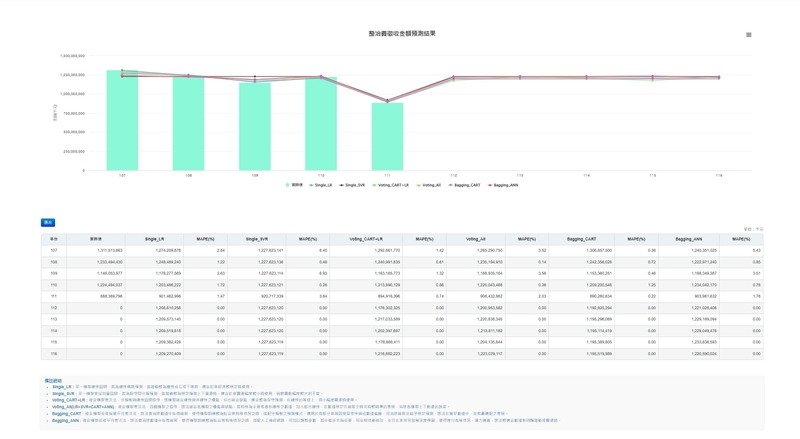The image size is (800, 439).
Task: Select the table row for year 116
Action: 400,354
